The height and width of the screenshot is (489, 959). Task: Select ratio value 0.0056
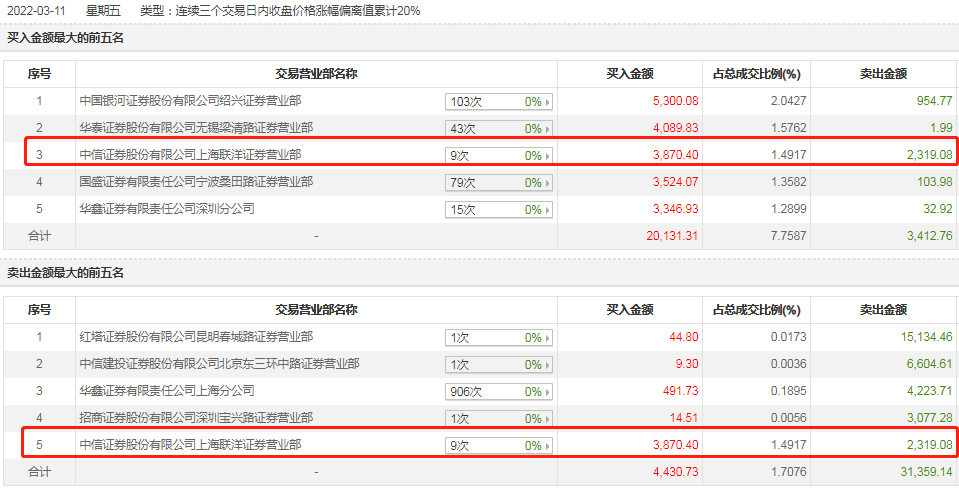click(x=788, y=417)
